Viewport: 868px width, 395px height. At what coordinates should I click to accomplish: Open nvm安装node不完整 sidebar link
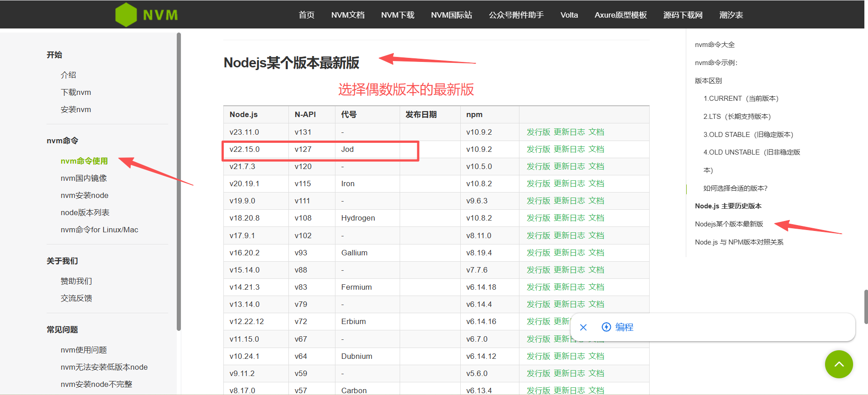point(96,384)
